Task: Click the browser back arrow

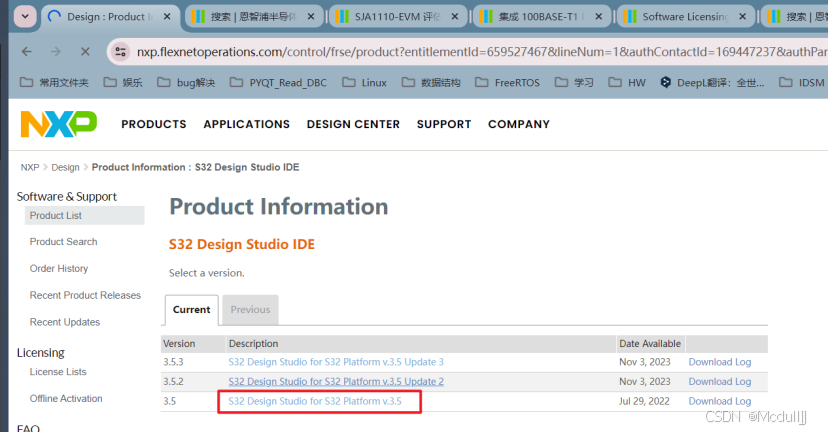Action: 26,52
